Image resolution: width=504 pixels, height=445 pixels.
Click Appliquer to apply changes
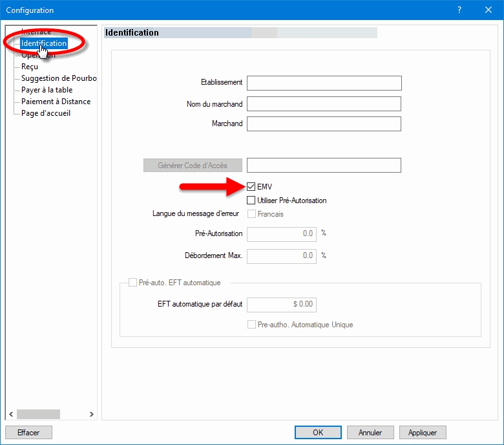click(423, 432)
